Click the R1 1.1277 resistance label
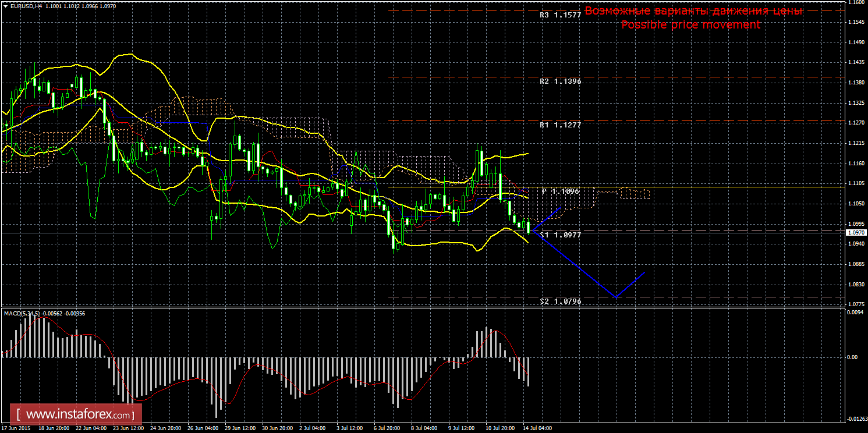This screenshot has height=433, width=868. 560,125
